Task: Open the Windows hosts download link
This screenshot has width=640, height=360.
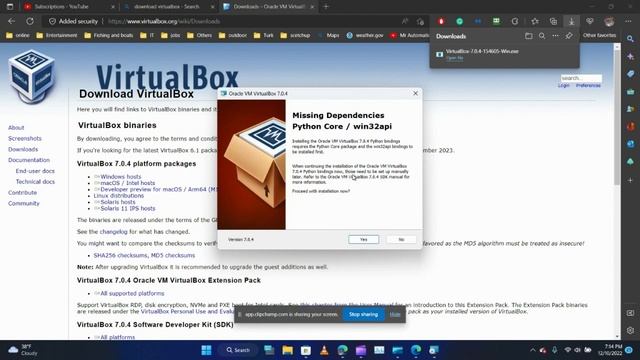Action: (120, 177)
